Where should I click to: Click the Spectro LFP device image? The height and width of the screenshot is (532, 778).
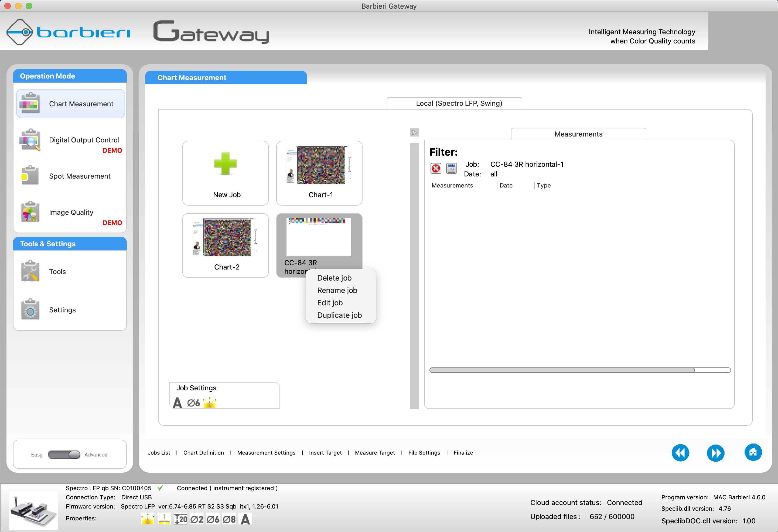(33, 510)
